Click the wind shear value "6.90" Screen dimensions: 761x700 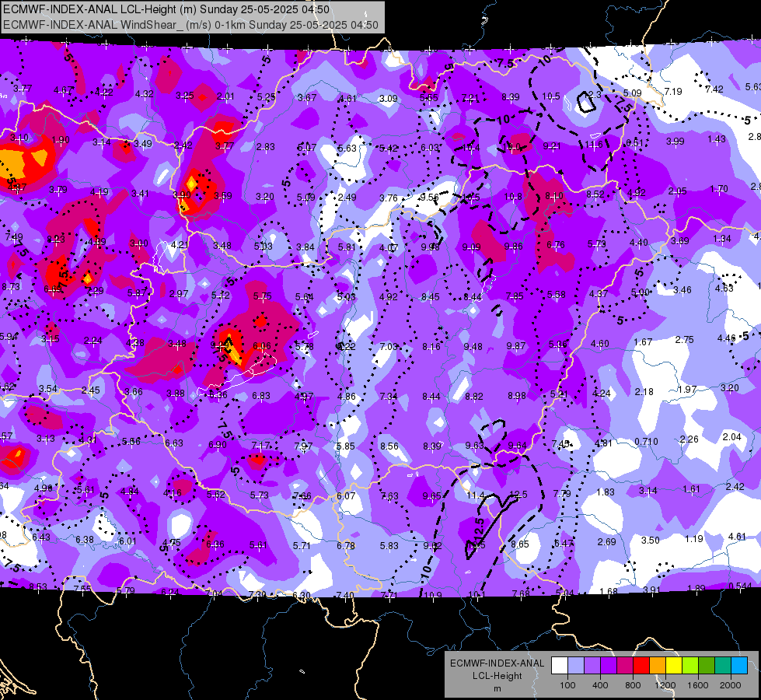[218, 445]
